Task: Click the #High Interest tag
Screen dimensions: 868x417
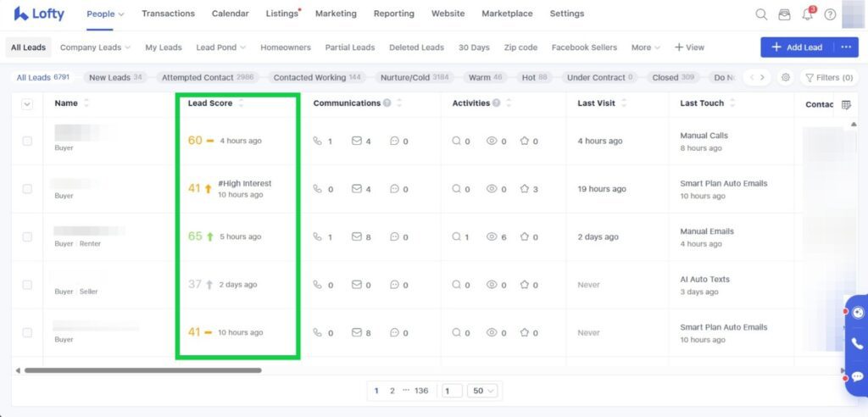Action: click(x=245, y=183)
